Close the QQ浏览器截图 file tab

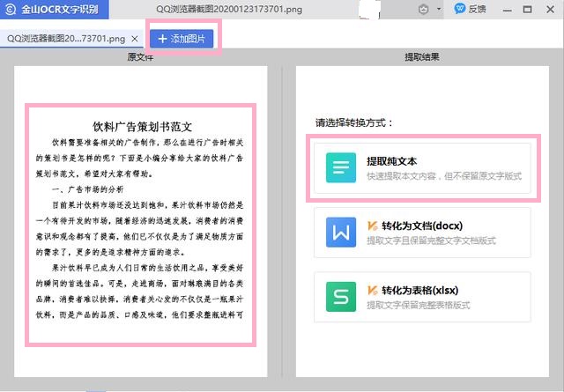(x=135, y=39)
